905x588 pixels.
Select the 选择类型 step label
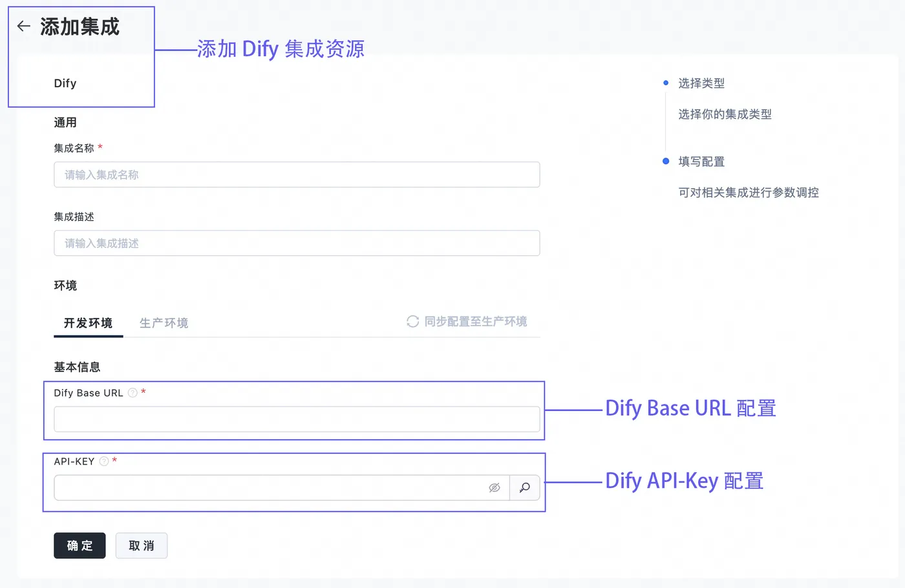701,83
